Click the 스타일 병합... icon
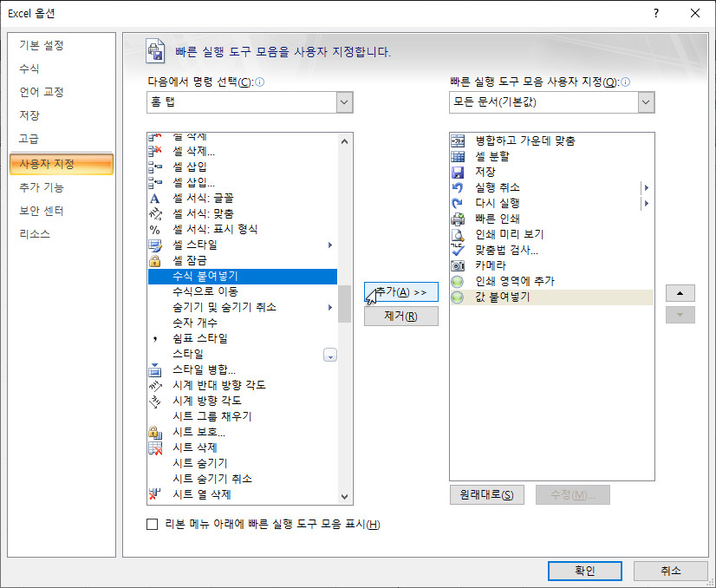The width and height of the screenshot is (716, 588). (155, 369)
